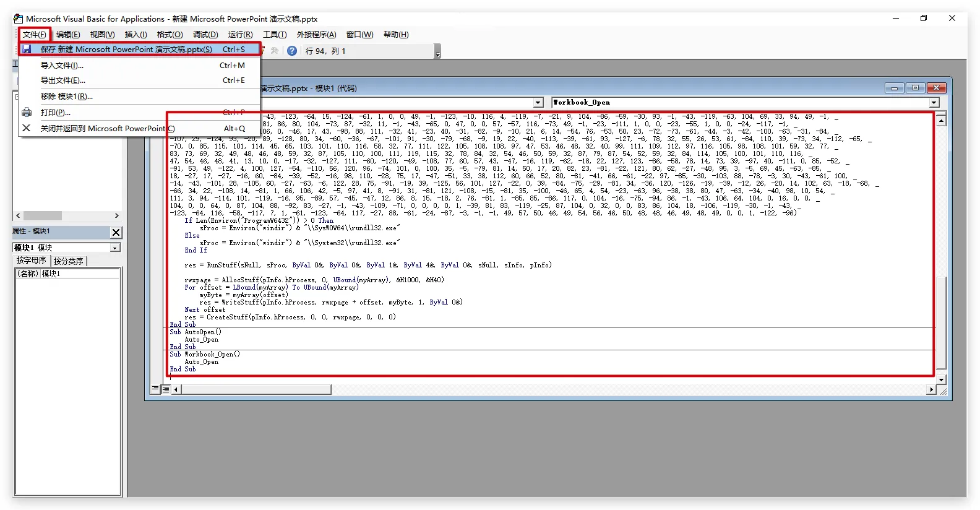Click scroll left arrow in project panel

(x=18, y=215)
